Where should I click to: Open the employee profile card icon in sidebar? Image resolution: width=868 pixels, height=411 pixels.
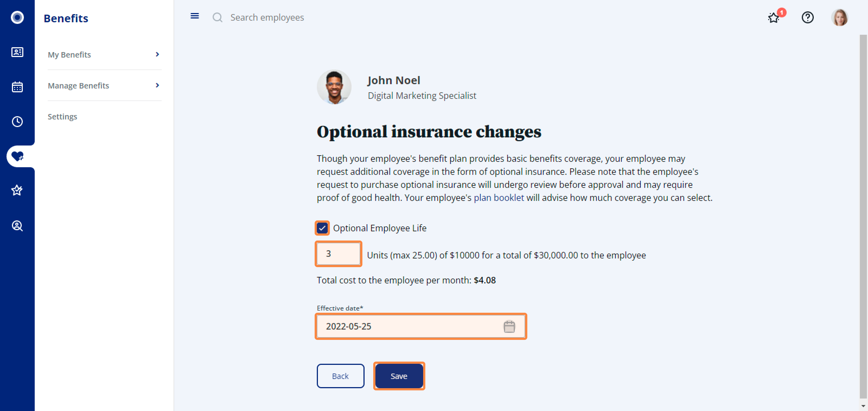(x=17, y=52)
